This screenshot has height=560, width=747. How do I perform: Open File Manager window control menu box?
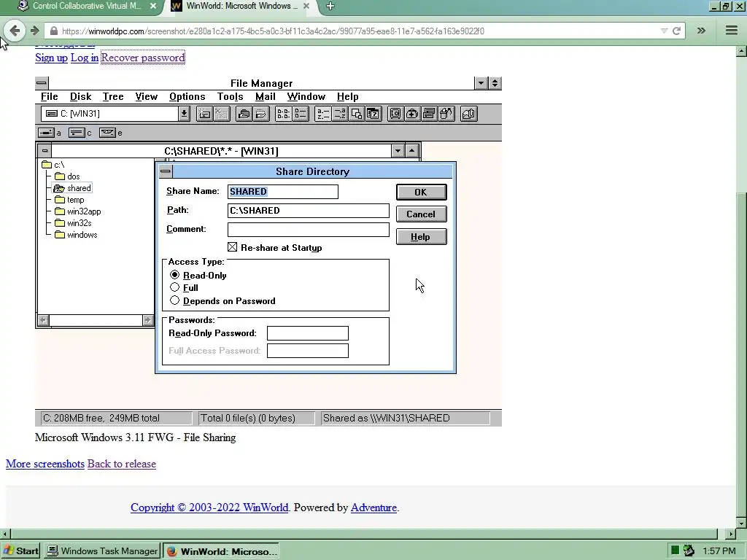pyautogui.click(x=42, y=83)
